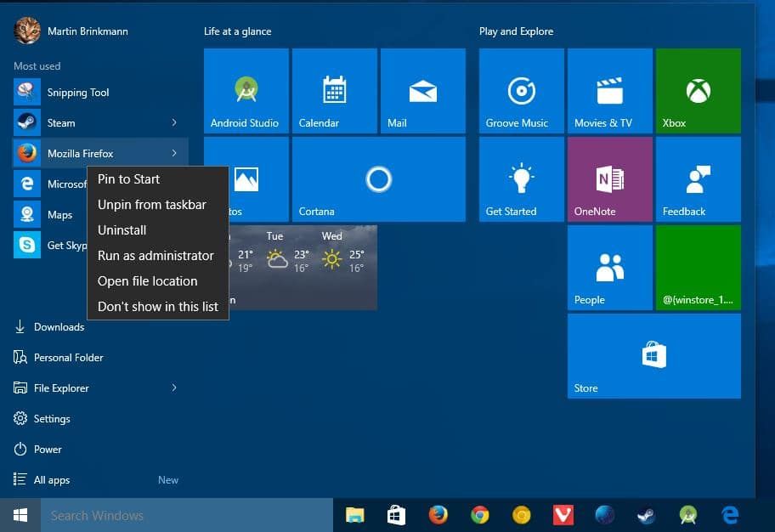Open File Explorer from the taskbar
Screen dimensions: 775x532
pyautogui.click(x=355, y=515)
